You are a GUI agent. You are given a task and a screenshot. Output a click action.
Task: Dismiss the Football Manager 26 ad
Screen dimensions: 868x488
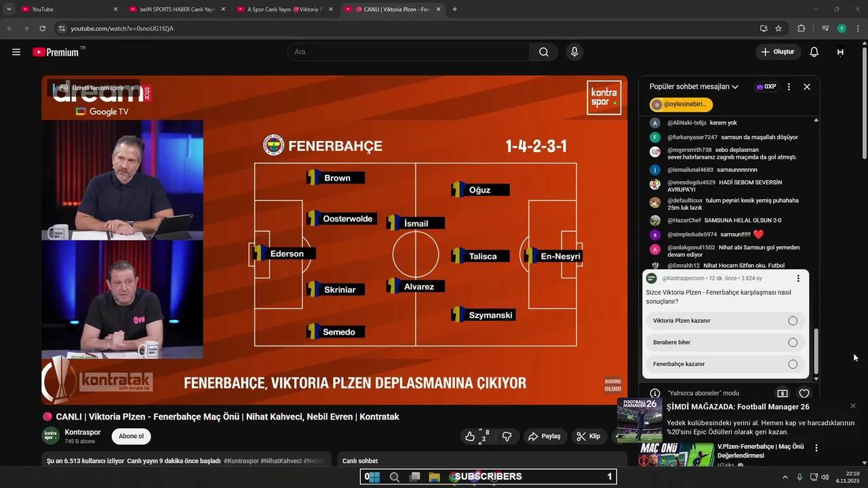(x=853, y=406)
